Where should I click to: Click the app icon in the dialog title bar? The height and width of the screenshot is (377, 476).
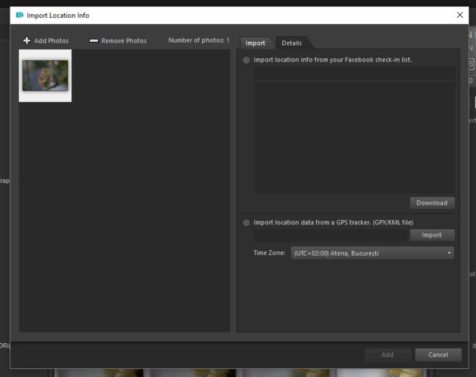click(x=19, y=15)
